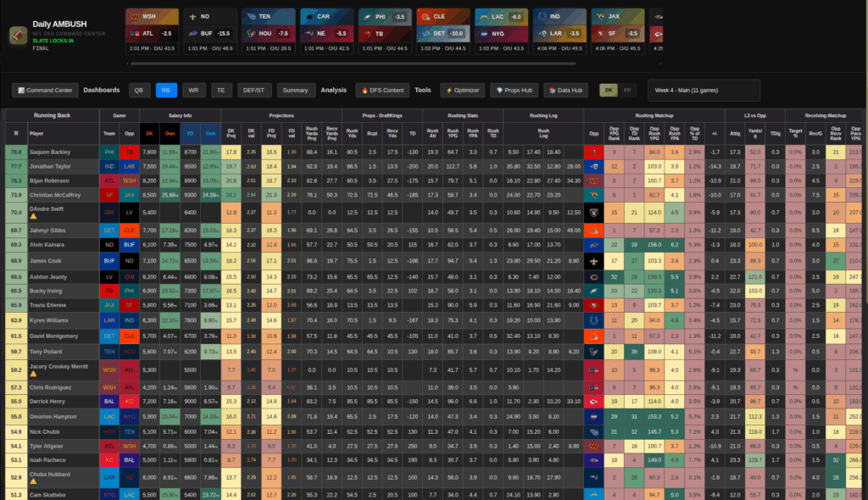
Task: Switch to the WR dashboard tab
Action: pos(193,90)
